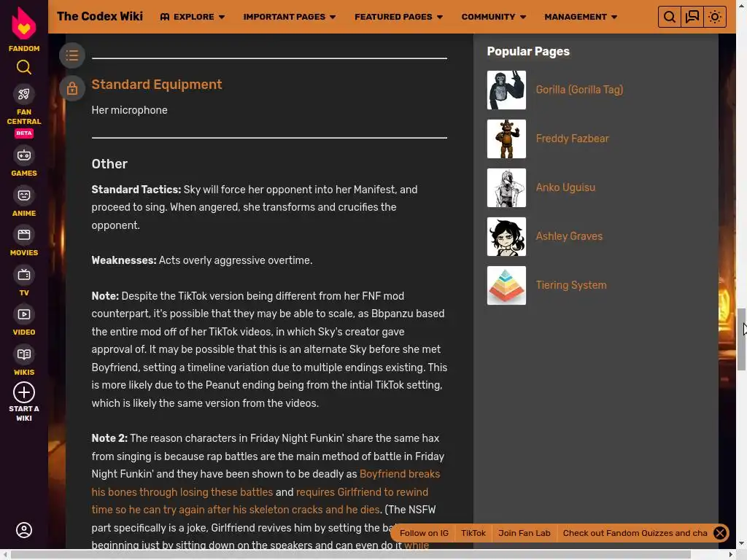Expand the Community dropdown

coord(494,17)
